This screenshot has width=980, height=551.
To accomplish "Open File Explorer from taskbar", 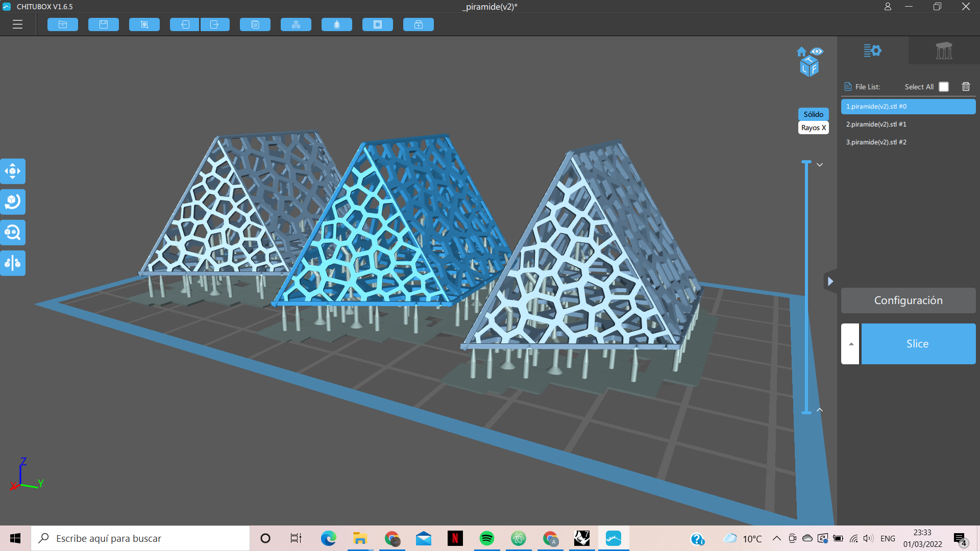I will tap(360, 538).
